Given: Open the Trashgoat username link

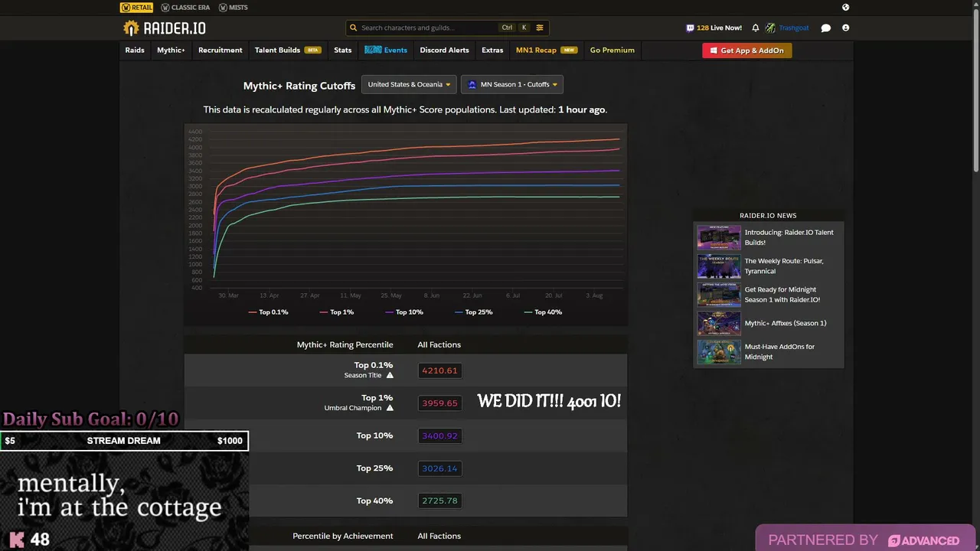Looking at the screenshot, I should click(x=794, y=28).
